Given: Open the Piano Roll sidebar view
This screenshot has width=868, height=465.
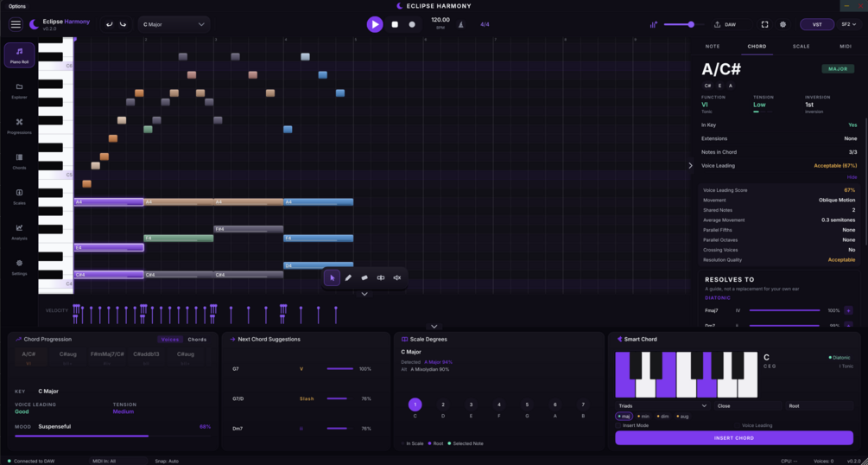Looking at the screenshot, I should pyautogui.click(x=19, y=55).
